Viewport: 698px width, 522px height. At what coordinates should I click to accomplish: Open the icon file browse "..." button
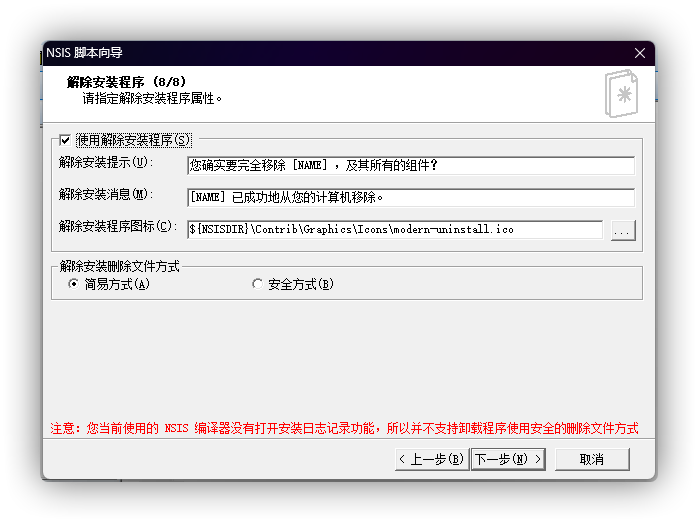point(622,230)
